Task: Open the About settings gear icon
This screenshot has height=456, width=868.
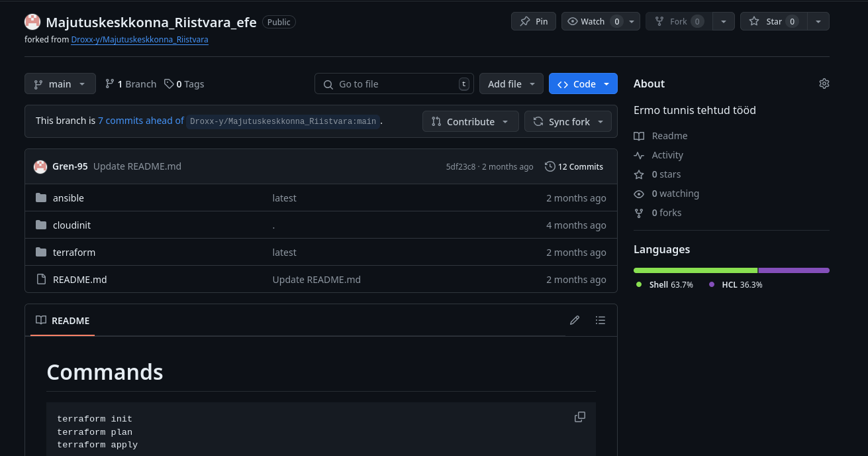Action: click(824, 84)
